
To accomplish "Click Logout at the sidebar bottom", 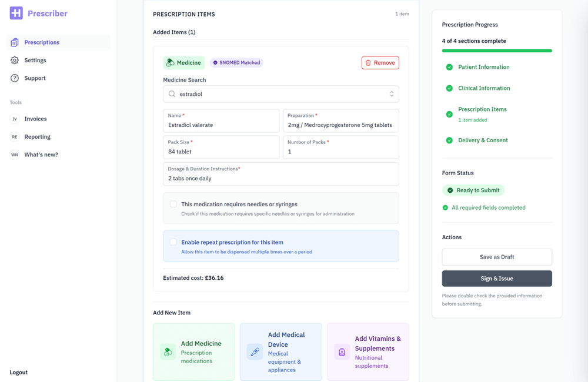I will coord(19,372).
